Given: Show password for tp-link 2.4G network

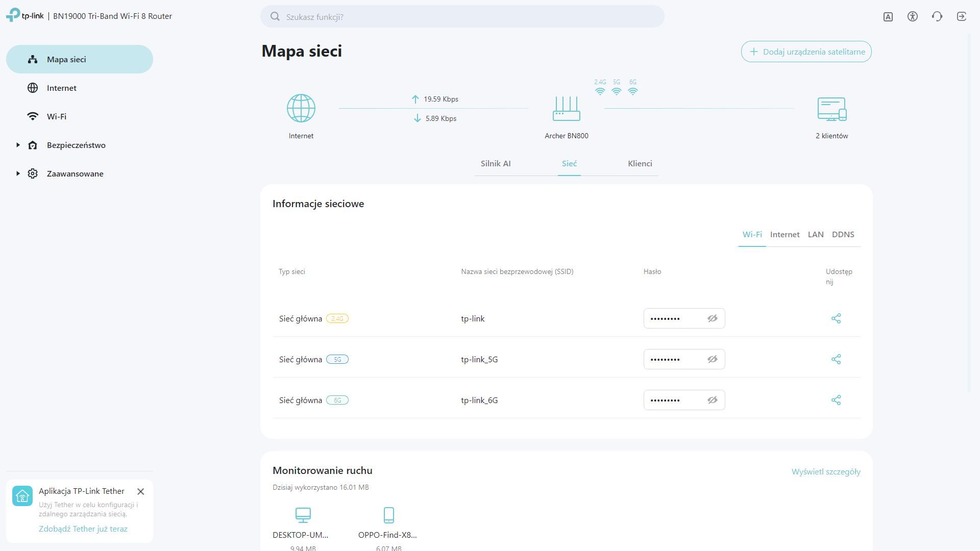Looking at the screenshot, I should point(713,318).
